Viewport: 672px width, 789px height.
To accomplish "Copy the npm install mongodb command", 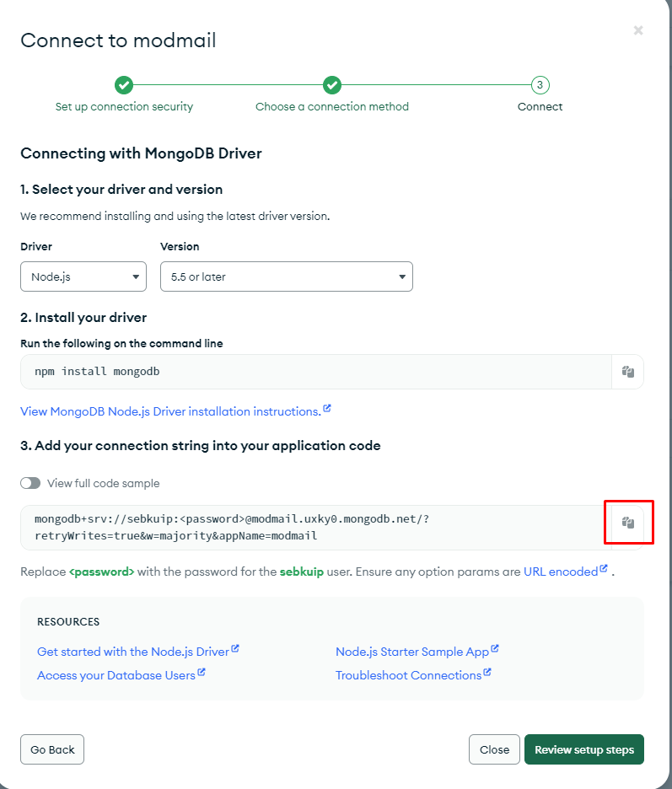I will click(x=627, y=372).
